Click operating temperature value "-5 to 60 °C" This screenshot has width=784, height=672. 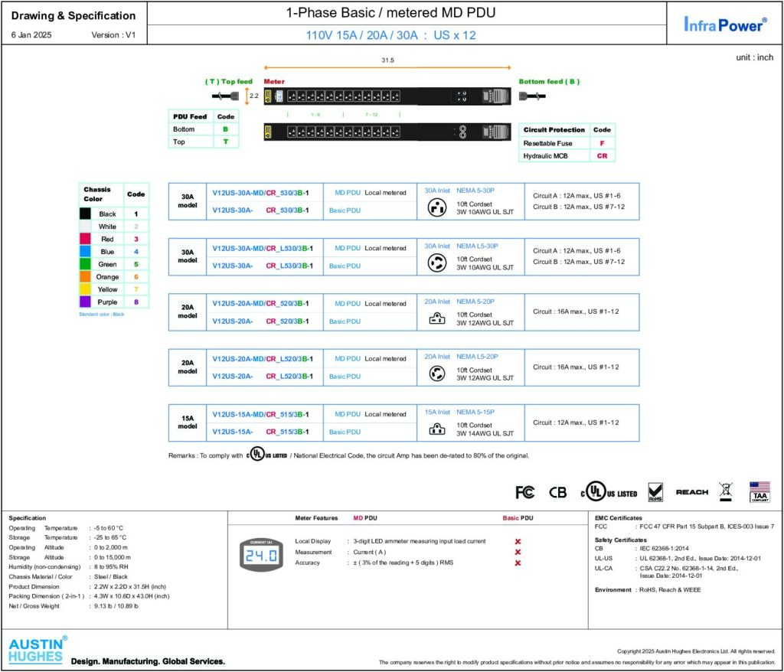pos(109,528)
